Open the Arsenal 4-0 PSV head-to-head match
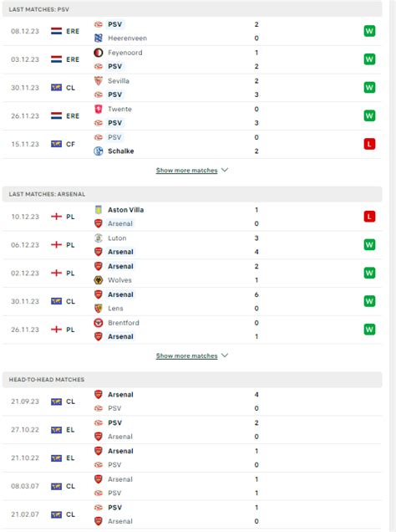Image resolution: width=396 pixels, height=532 pixels. click(x=192, y=402)
